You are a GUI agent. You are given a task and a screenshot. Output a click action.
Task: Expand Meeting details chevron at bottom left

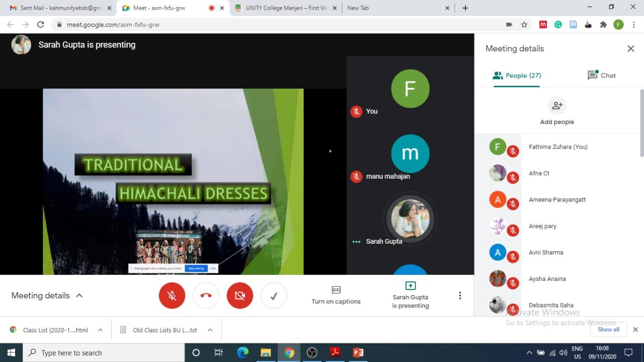(x=79, y=296)
